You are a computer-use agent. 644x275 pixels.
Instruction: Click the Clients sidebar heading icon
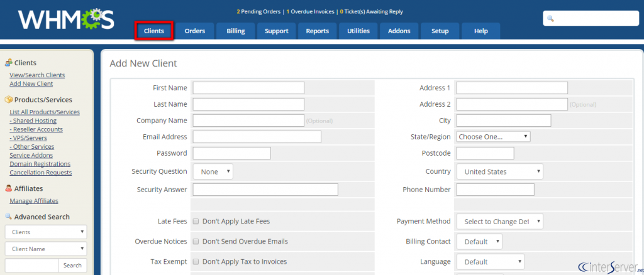click(x=8, y=63)
